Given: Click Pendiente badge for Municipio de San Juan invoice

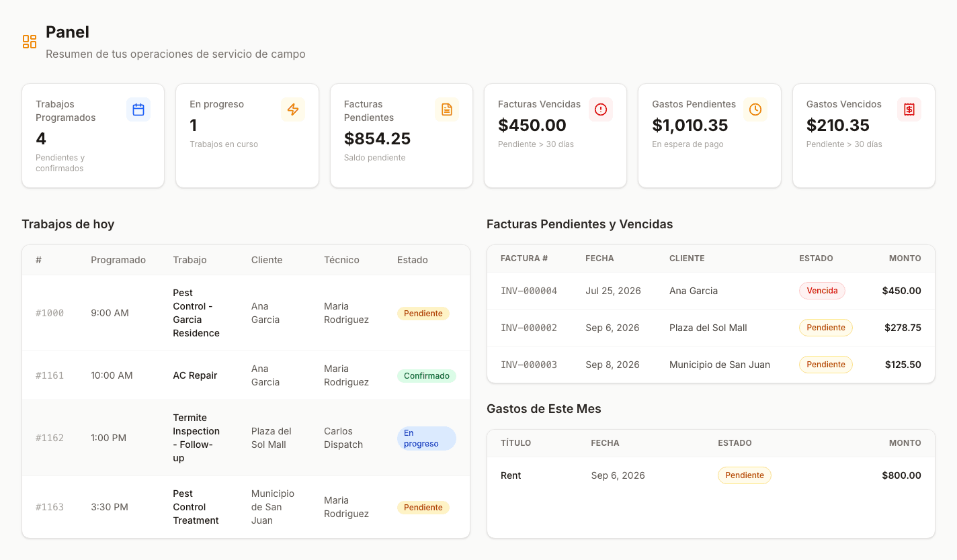Looking at the screenshot, I should point(826,365).
